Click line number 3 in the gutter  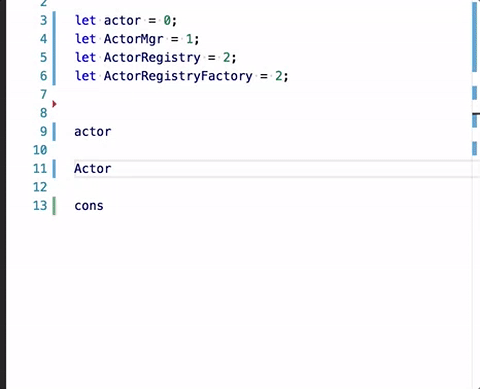[x=44, y=20]
